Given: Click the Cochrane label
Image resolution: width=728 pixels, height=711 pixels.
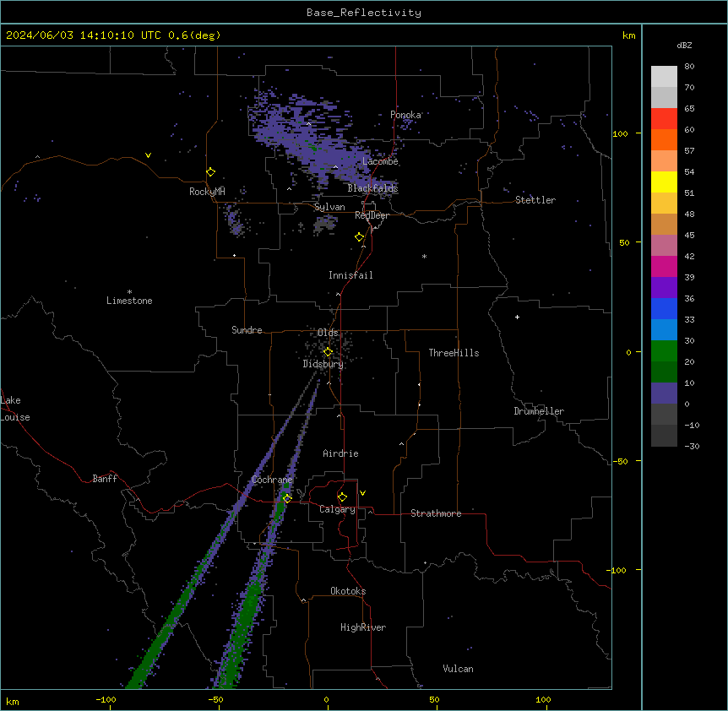Looking at the screenshot, I should point(272,480).
